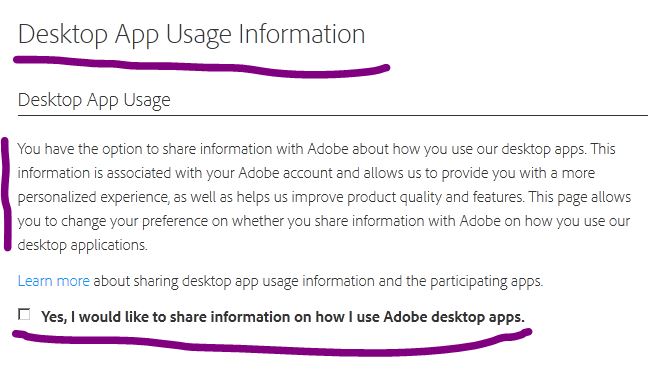The width and height of the screenshot is (665, 390).
Task: Click the words 'participating apps' after Learn more
Action: pyautogui.click(x=486, y=281)
